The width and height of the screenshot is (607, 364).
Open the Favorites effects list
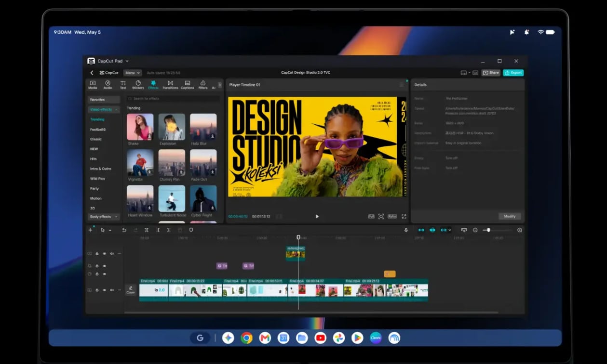pos(104,100)
